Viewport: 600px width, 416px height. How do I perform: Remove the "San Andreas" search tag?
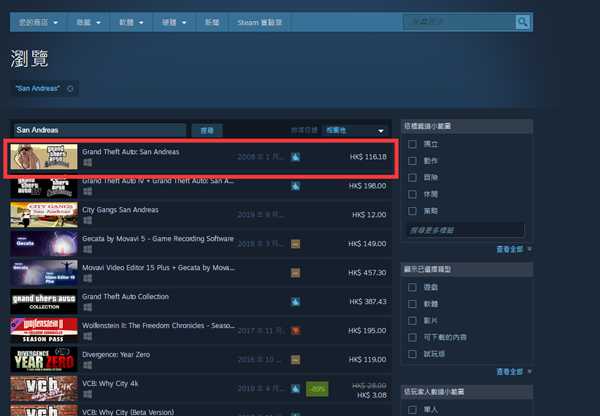click(70, 88)
